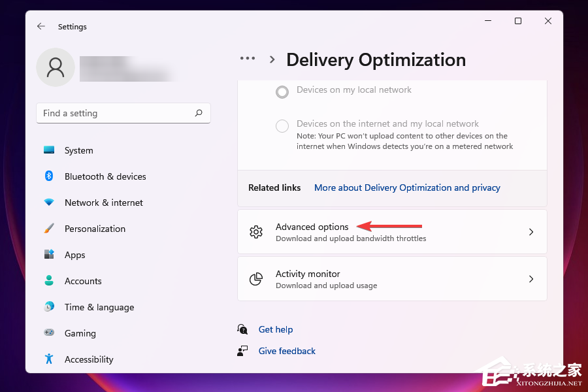Click the Time & language globe icon

tap(49, 307)
